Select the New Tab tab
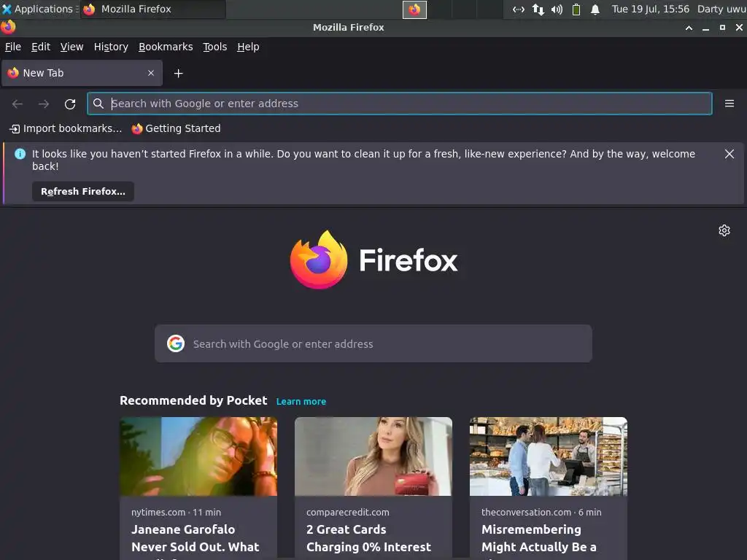The image size is (747, 560). tap(82, 73)
